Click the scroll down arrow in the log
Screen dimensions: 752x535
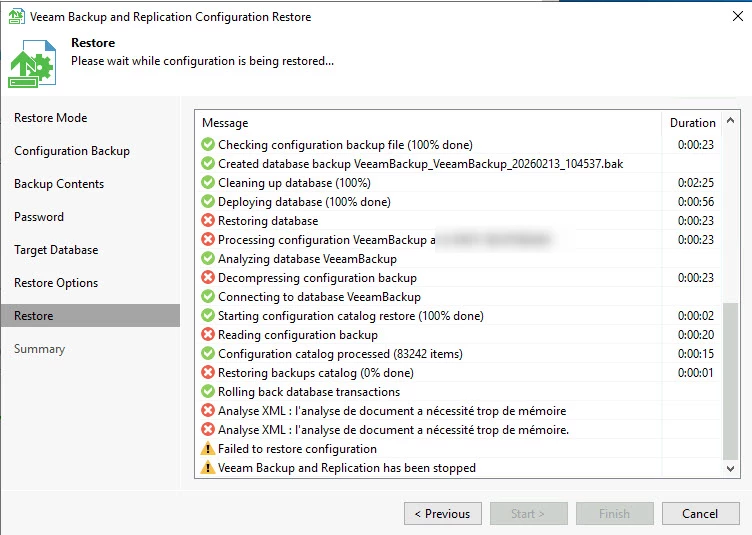point(731,468)
